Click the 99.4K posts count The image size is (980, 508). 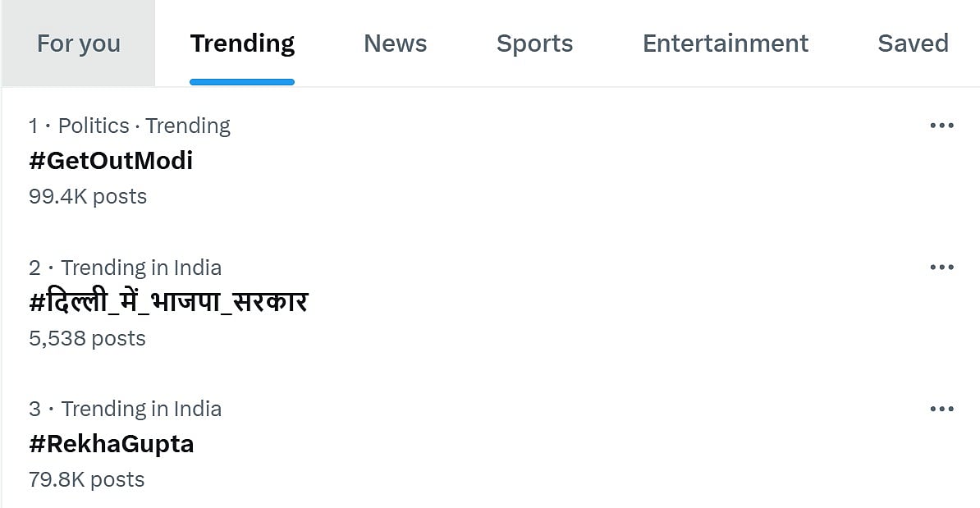[x=88, y=197]
